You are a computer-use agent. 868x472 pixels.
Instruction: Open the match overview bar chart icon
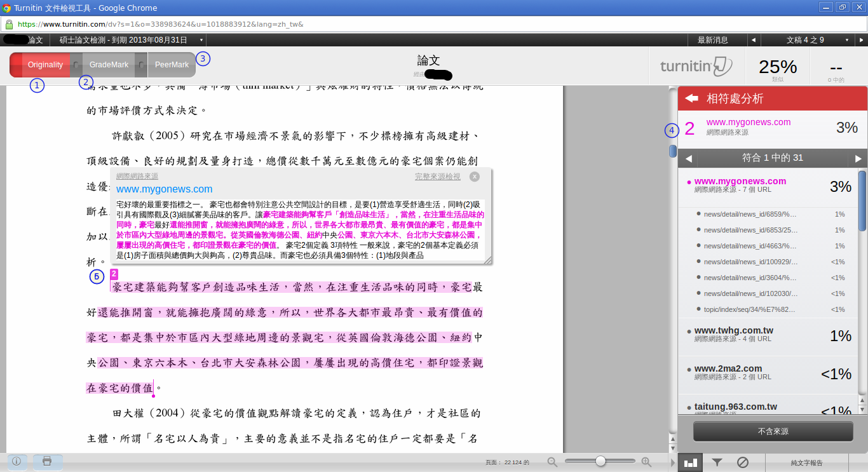coord(690,462)
